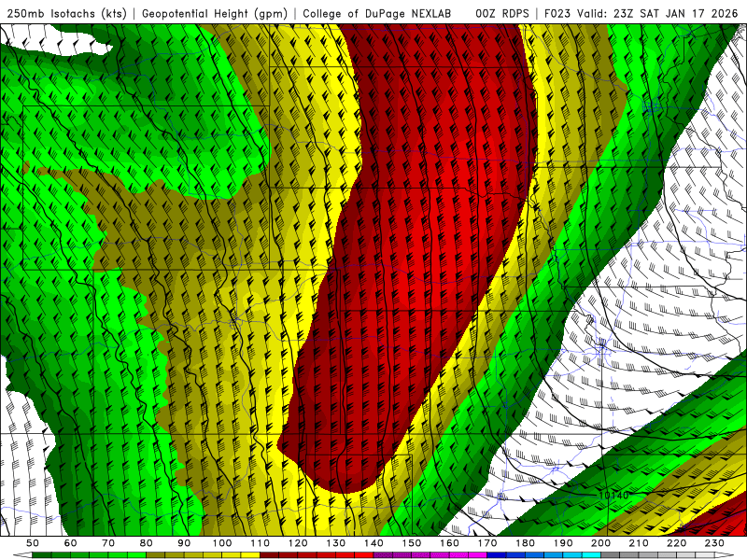This screenshot has width=747, height=560.
Task: Click the 90 kts colorbar label
Action: click(x=184, y=543)
